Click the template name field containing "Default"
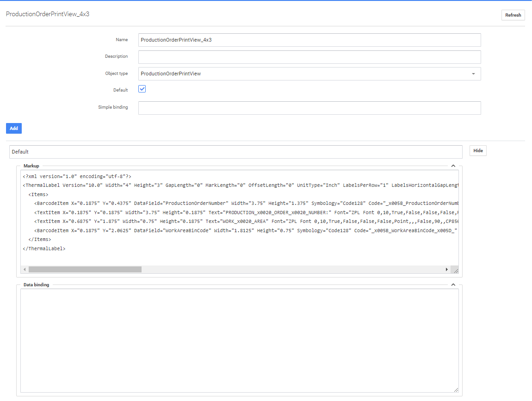The height and width of the screenshot is (401, 532). tap(235, 152)
